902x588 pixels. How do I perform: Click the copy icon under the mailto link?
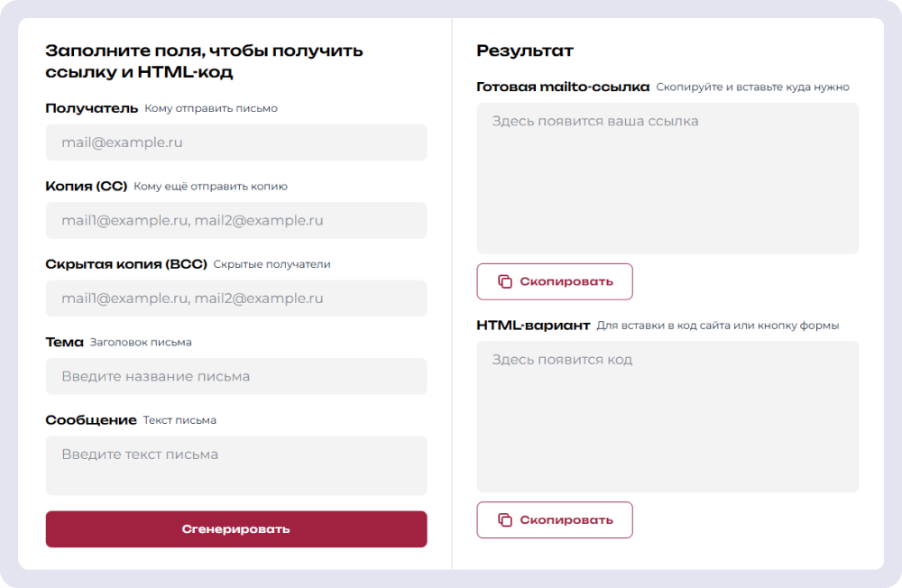coord(505,281)
